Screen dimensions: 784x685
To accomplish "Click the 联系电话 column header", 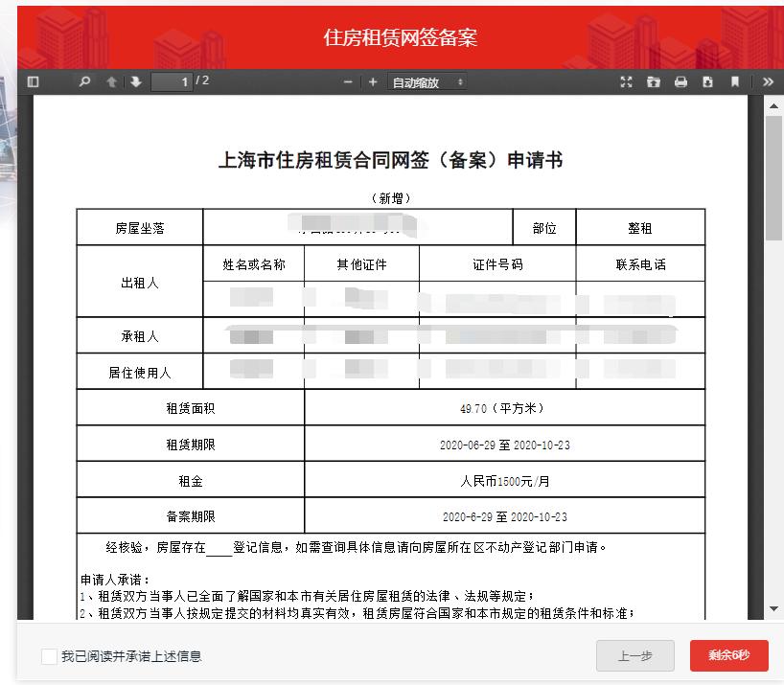I will pos(640,264).
